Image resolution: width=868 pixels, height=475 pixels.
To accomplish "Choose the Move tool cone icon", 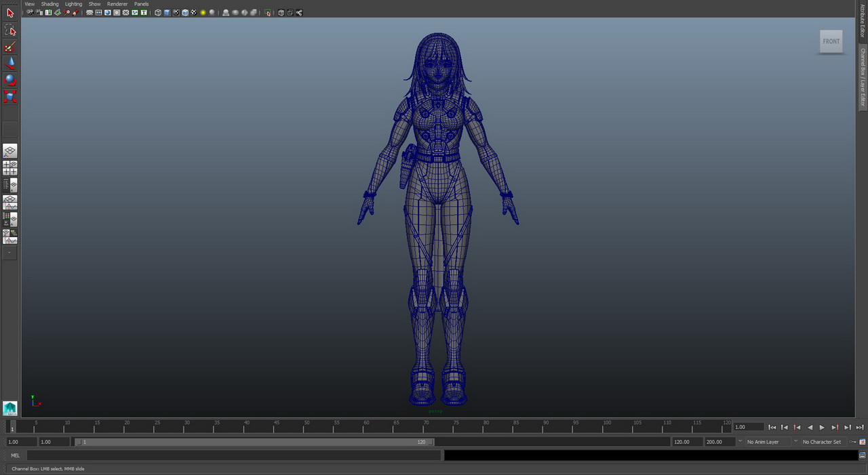I will [x=10, y=63].
